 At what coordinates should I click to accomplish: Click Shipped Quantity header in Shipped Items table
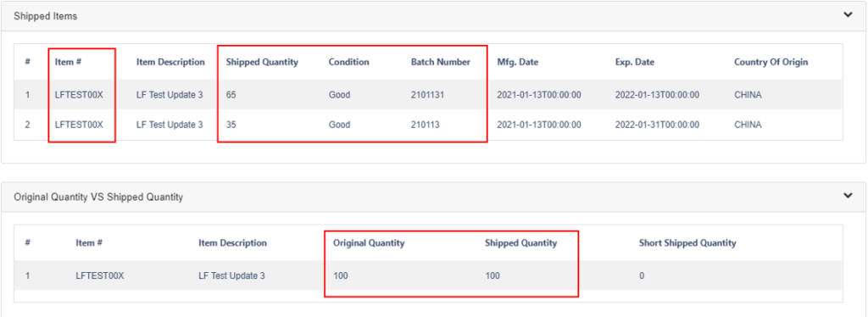coord(262,62)
